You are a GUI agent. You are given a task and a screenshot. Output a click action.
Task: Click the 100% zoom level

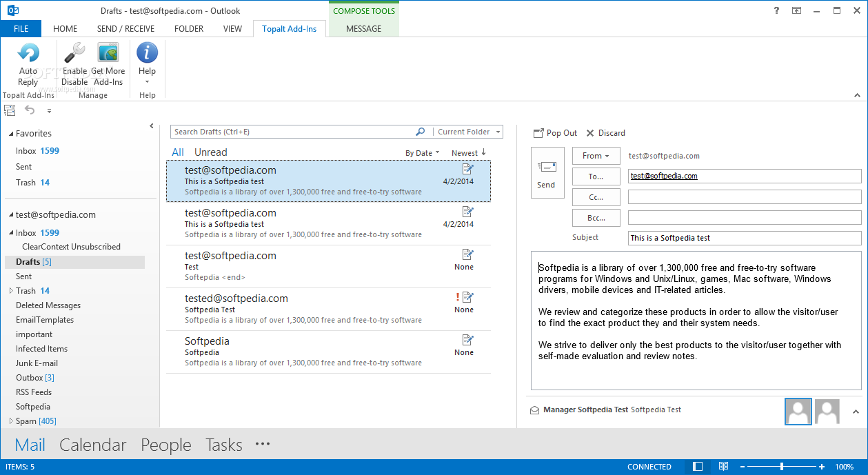pyautogui.click(x=845, y=467)
